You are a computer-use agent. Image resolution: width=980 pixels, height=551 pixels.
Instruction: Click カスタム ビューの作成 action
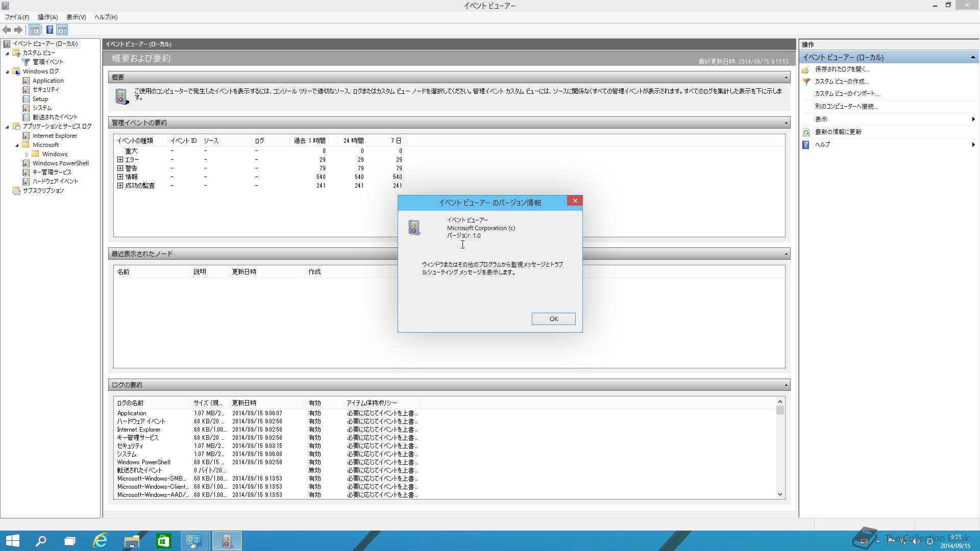[x=841, y=82]
